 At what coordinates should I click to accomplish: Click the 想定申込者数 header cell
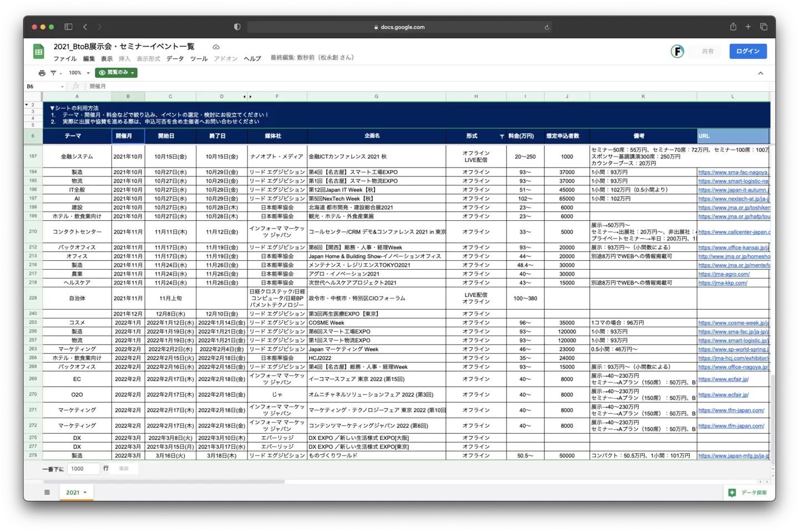(567, 136)
